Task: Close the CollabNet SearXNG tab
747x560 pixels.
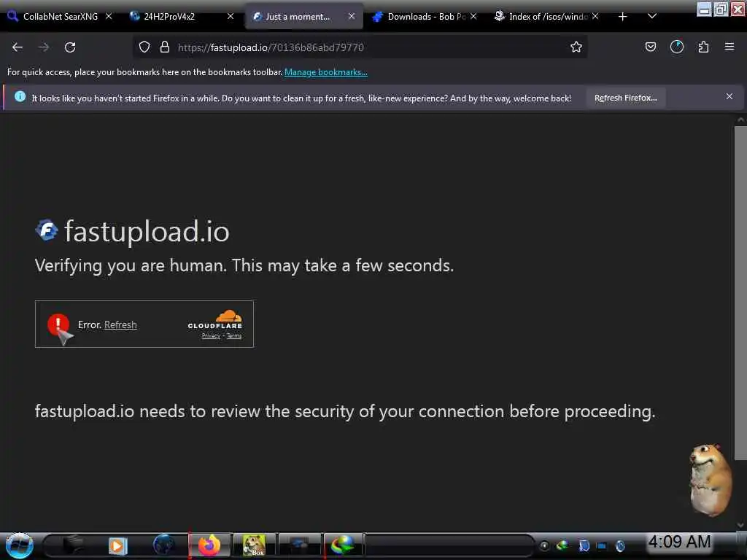Action: point(109,16)
